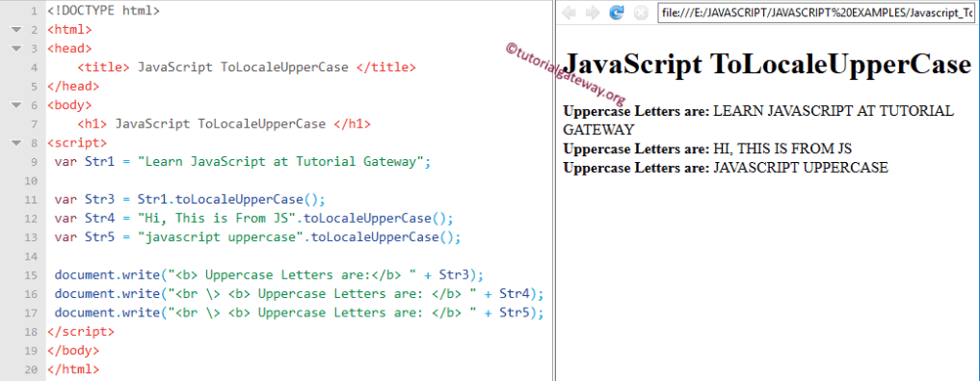The width and height of the screenshot is (980, 381).
Task: Click document.write line ending with Str4
Action: (x=300, y=294)
